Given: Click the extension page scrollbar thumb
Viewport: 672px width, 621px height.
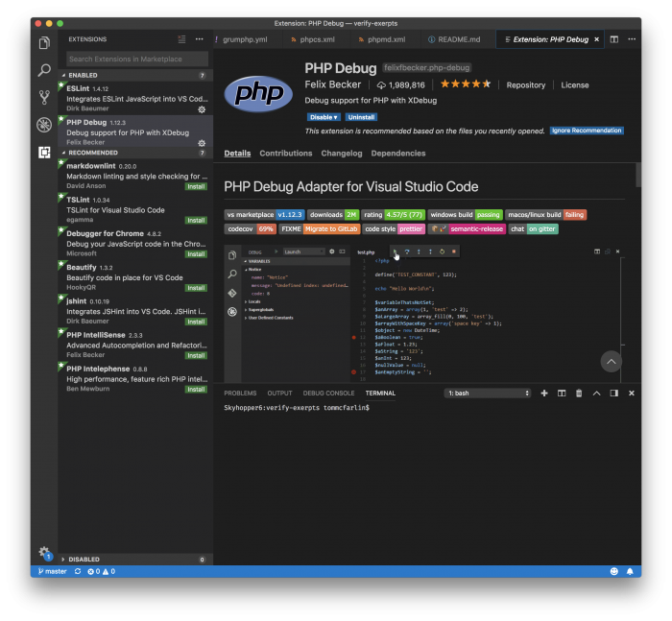Looking at the screenshot, I should (638, 175).
